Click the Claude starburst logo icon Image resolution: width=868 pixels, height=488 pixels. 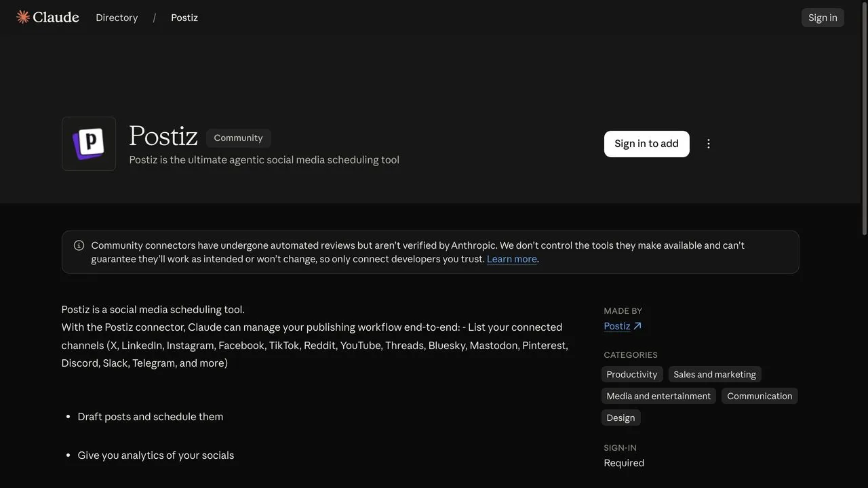coord(23,17)
